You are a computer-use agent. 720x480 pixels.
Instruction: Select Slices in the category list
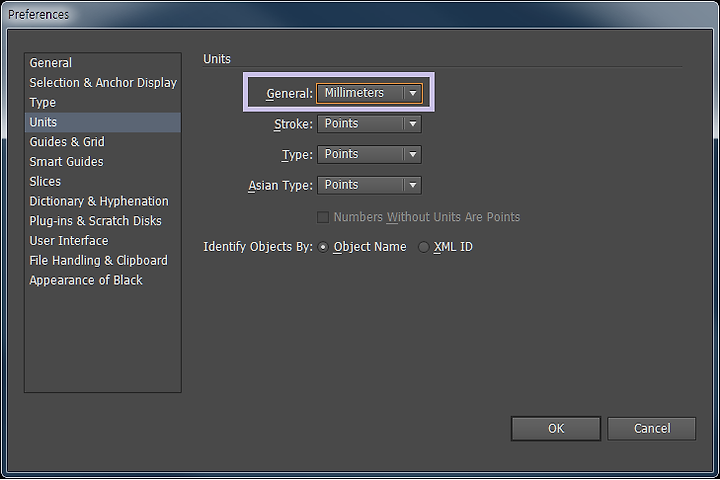(103, 181)
